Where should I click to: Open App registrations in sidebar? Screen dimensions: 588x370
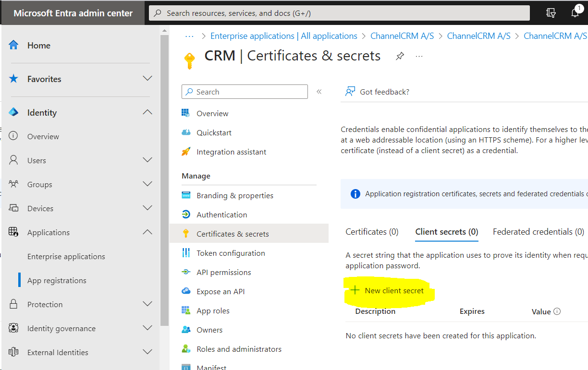point(57,280)
